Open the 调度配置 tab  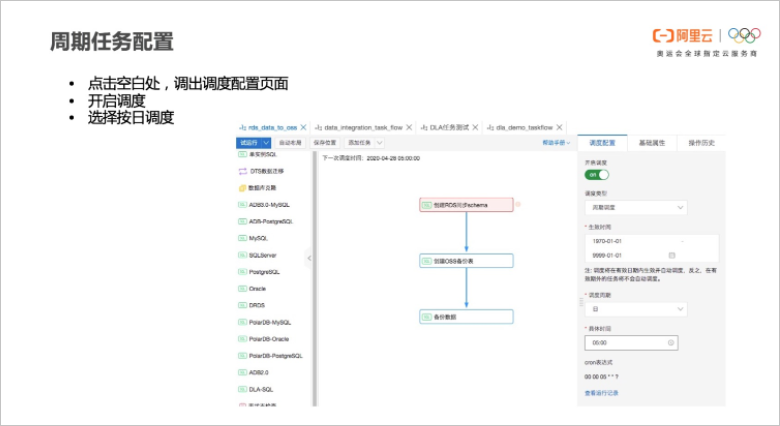coord(602,143)
